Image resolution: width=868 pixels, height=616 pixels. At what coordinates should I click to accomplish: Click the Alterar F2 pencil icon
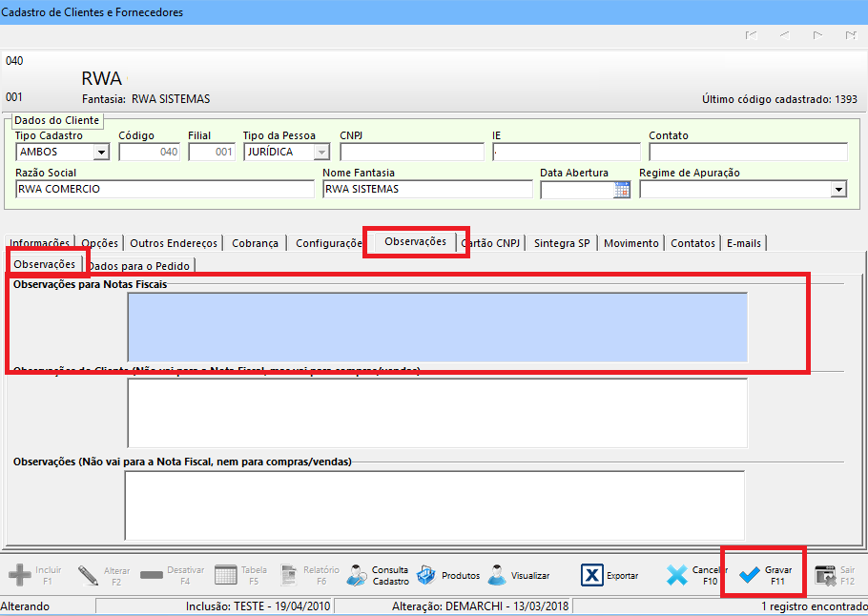[89, 575]
